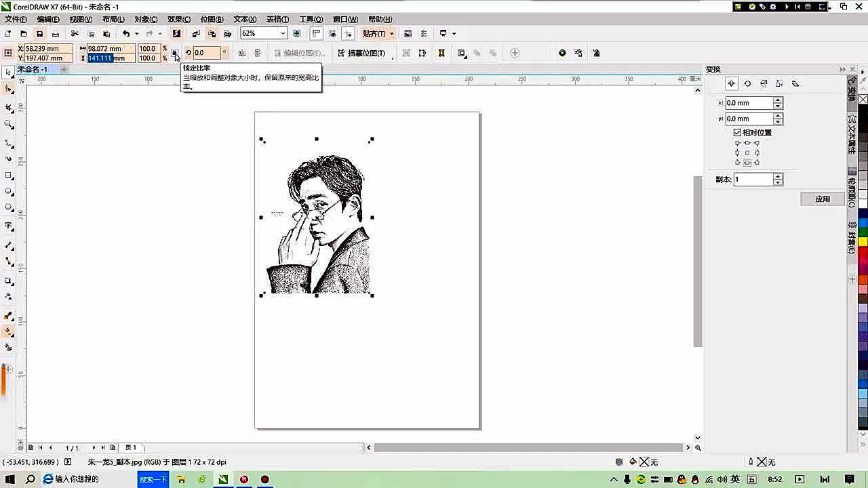
Task: Click the 应用 apply button
Action: 823,199
